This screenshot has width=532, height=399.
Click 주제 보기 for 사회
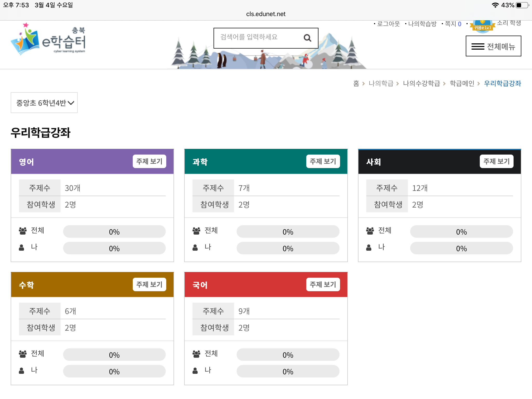pyautogui.click(x=496, y=161)
